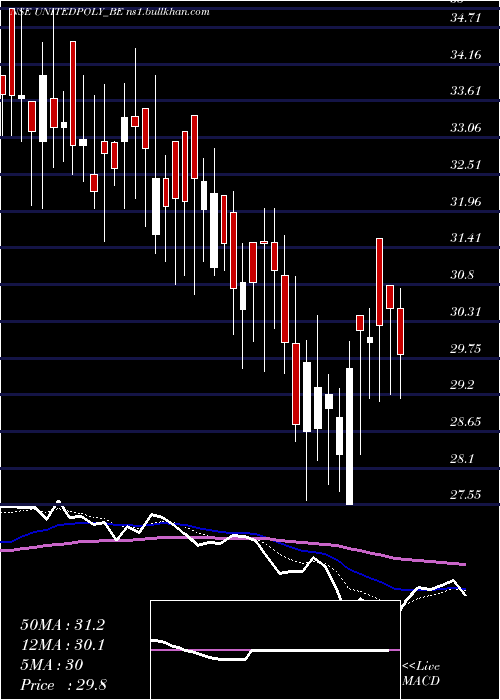Click the 31.96 price axis label
The height and width of the screenshot is (700, 500).
465,202
